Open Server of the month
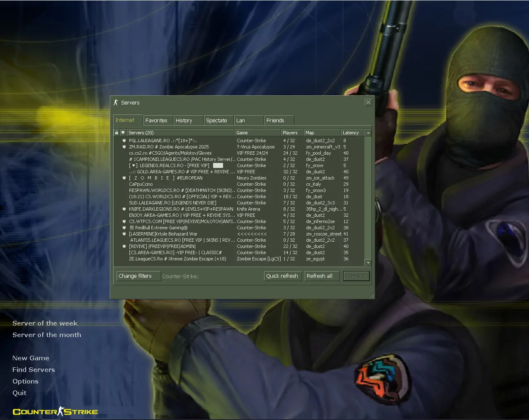 pos(47,335)
